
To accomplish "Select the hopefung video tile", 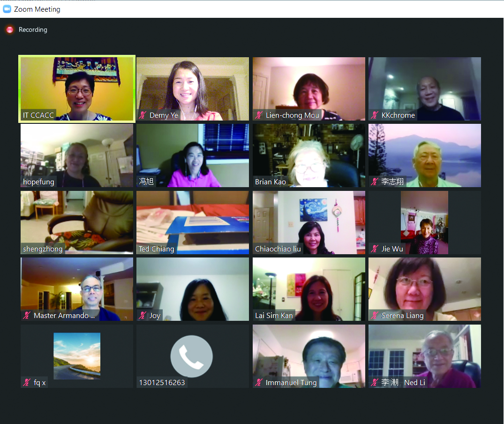I will [77, 156].
